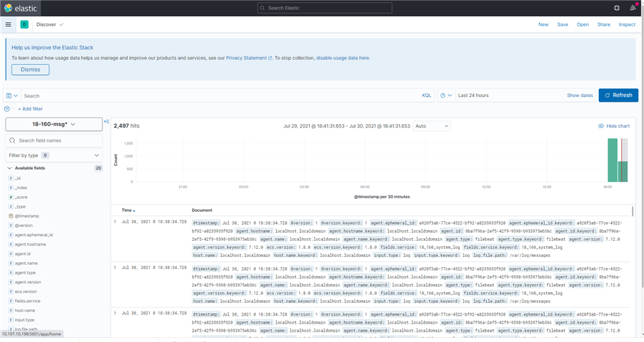Image resolution: width=644 pixels, height=342 pixels.
Task: Select the agent.hostname field
Action: [30, 245]
